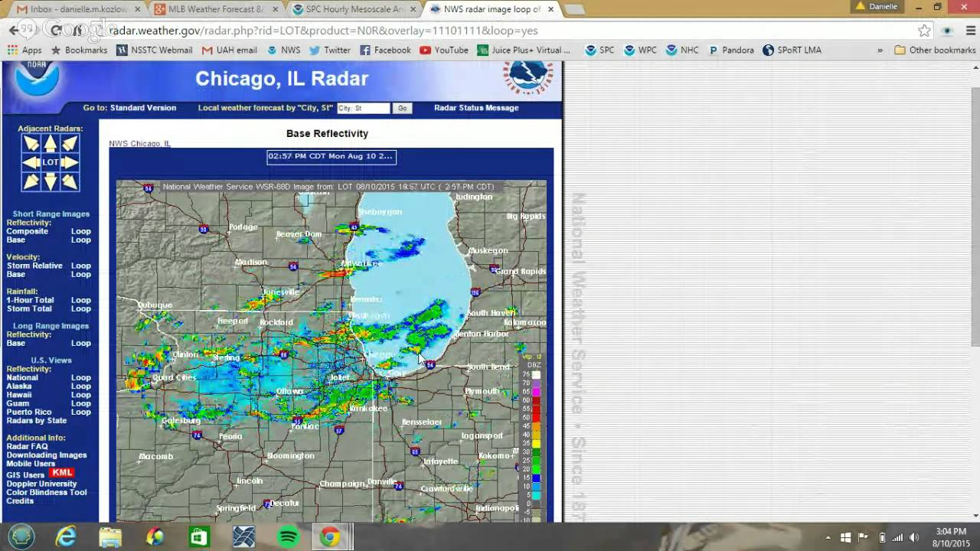The width and height of the screenshot is (980, 551).
Task: Open the Loop link beside Storm Relative
Action: pyautogui.click(x=81, y=266)
